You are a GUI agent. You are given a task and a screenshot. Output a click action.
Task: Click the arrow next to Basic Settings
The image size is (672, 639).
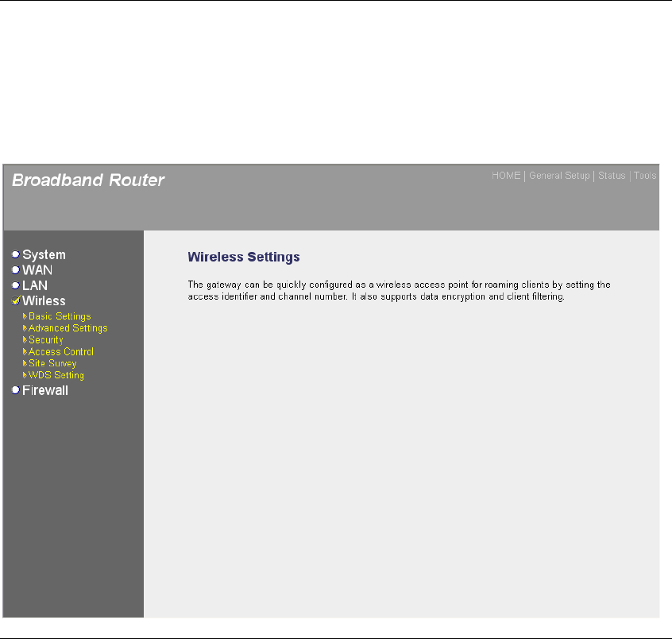pyautogui.click(x=25, y=316)
